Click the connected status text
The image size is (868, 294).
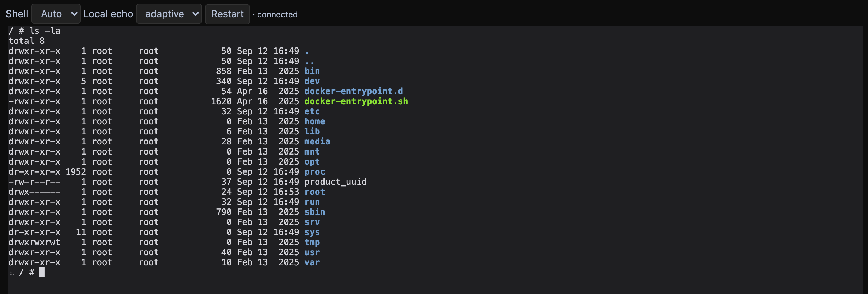[x=277, y=14]
